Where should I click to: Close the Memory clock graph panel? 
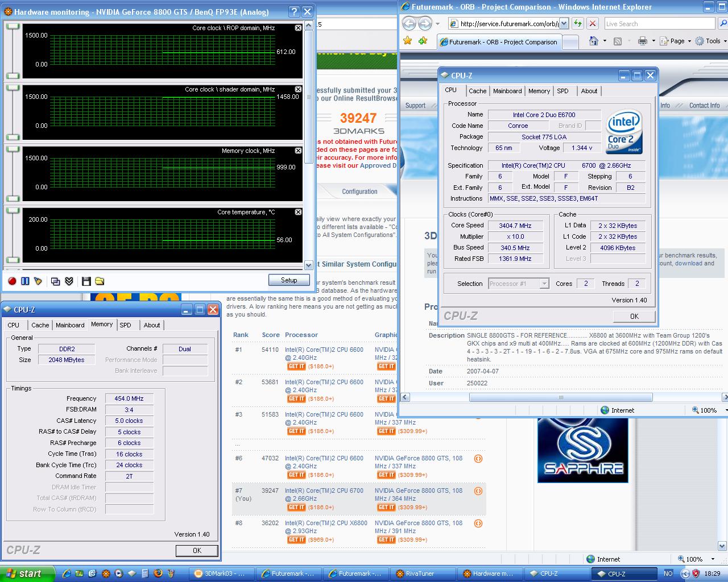pos(298,151)
